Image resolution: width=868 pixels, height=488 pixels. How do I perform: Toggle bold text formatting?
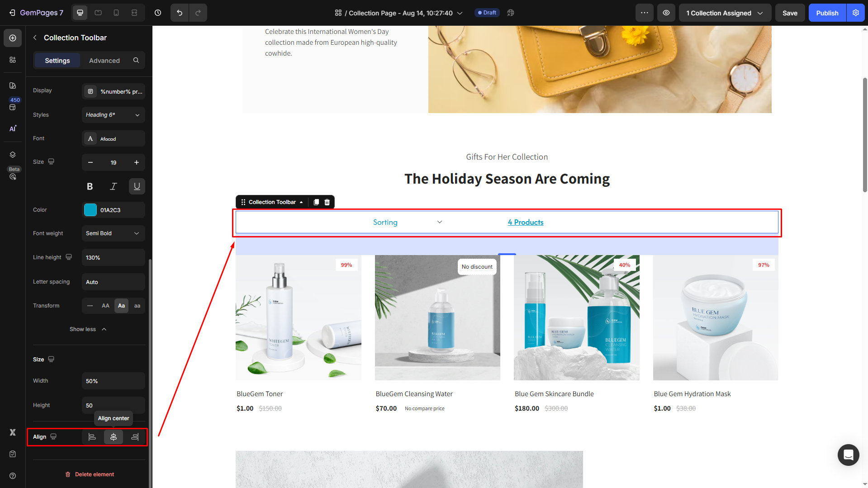click(x=90, y=186)
